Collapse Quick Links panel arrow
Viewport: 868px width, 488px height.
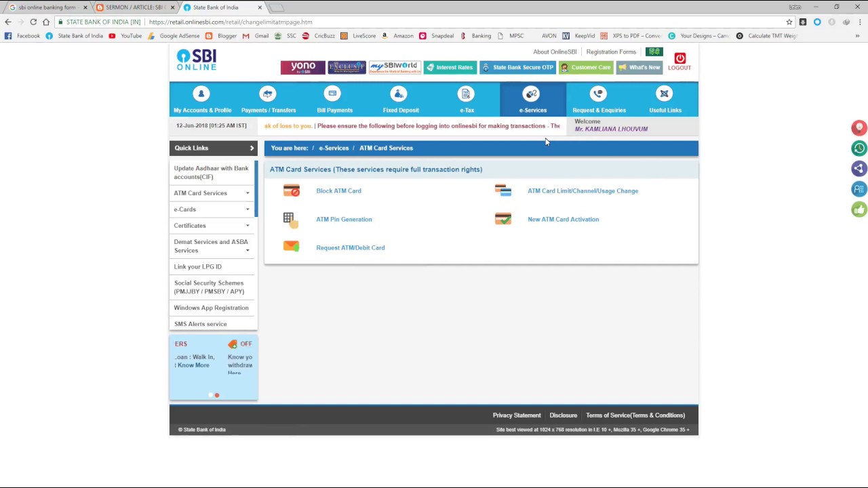point(252,148)
